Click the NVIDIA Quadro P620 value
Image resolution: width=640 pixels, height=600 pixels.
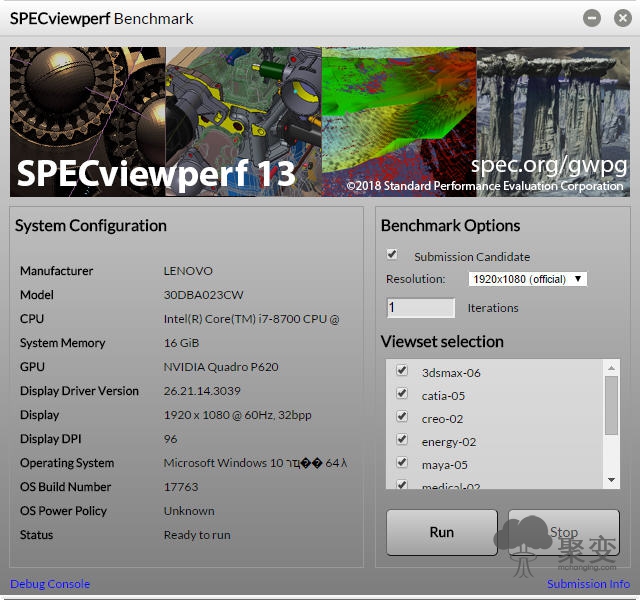point(221,367)
